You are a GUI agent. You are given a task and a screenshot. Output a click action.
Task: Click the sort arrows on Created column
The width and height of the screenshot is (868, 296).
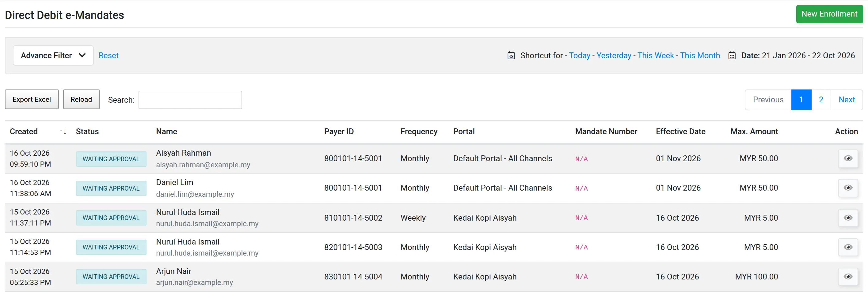[63, 132]
